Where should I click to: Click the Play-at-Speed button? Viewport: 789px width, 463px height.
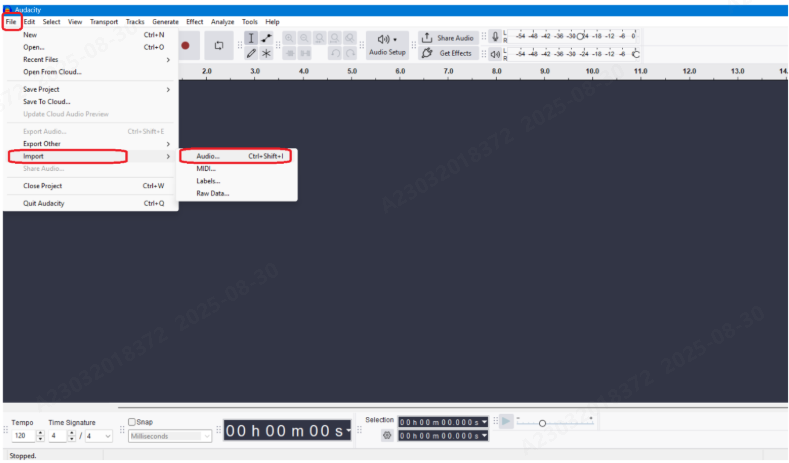[506, 421]
